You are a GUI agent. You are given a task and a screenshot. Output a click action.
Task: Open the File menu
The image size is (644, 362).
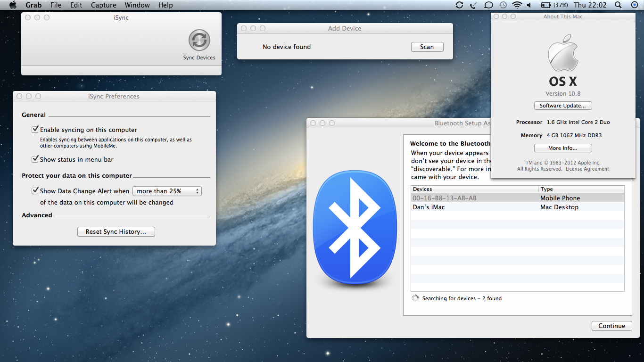coord(56,5)
